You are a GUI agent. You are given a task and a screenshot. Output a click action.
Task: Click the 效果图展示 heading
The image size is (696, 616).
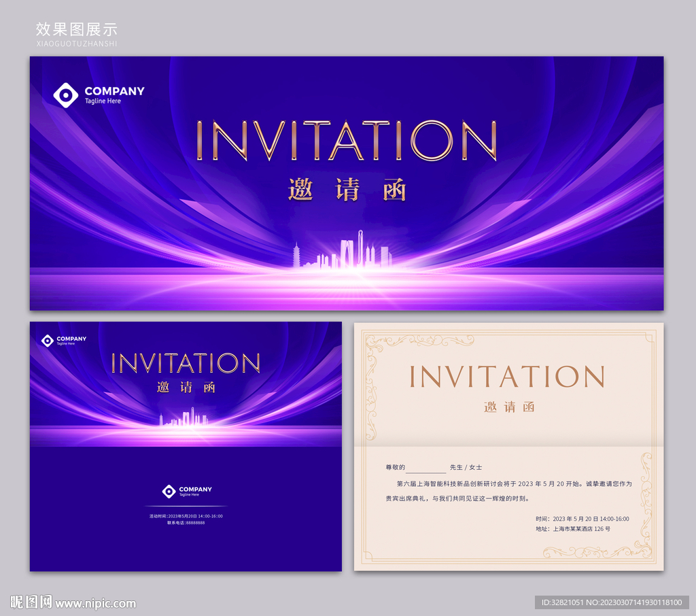77,29
